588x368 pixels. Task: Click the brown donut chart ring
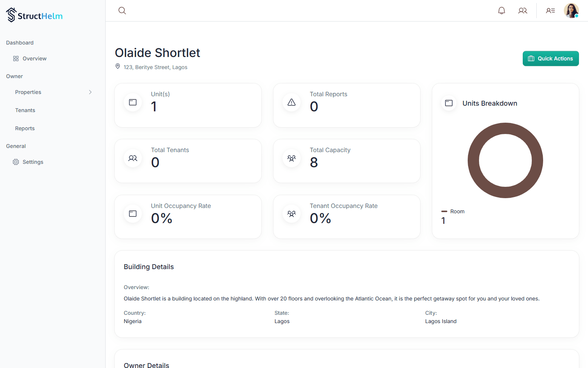tap(505, 128)
